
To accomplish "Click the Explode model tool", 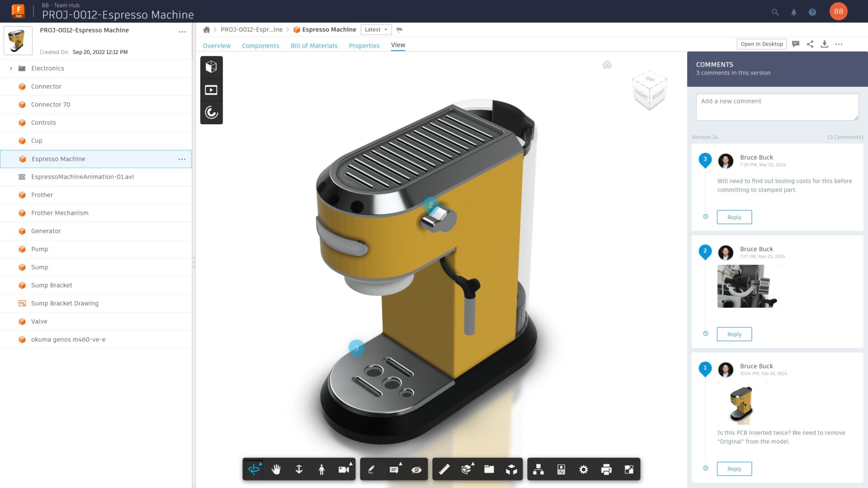I will [x=511, y=469].
